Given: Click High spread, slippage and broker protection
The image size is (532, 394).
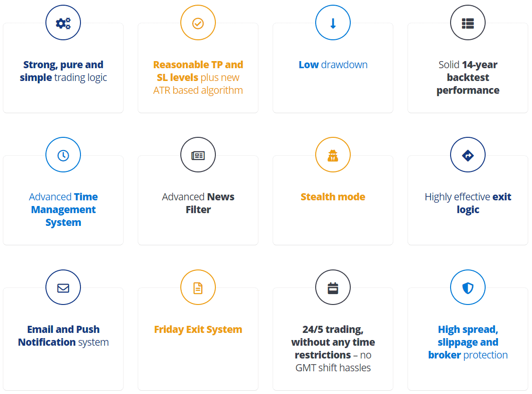Looking at the screenshot, I should pyautogui.click(x=468, y=342).
